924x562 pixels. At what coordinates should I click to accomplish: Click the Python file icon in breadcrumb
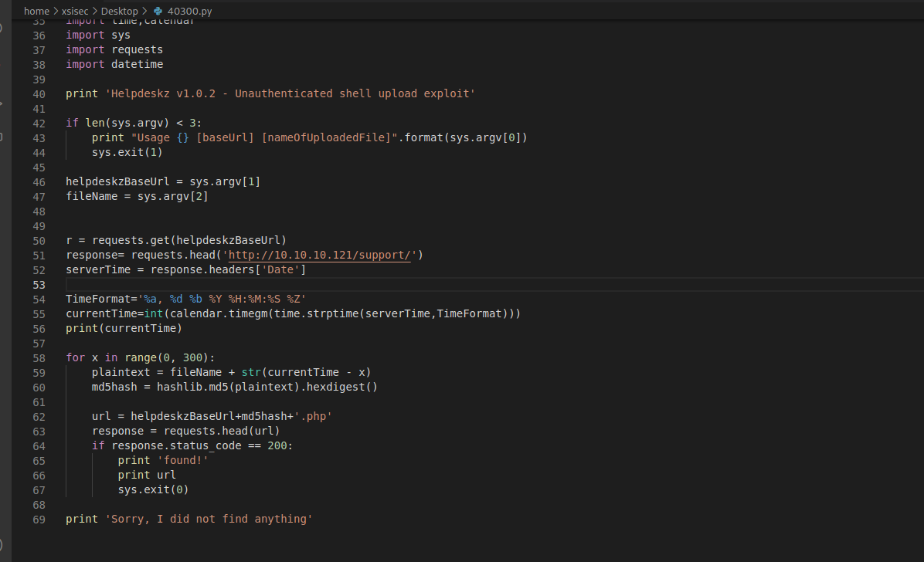158,11
